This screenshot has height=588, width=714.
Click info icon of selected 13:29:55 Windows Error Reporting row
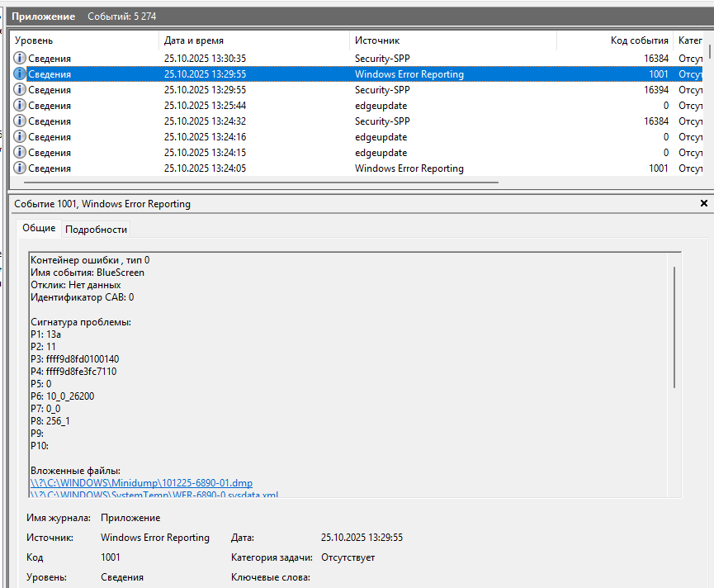pyautogui.click(x=20, y=73)
